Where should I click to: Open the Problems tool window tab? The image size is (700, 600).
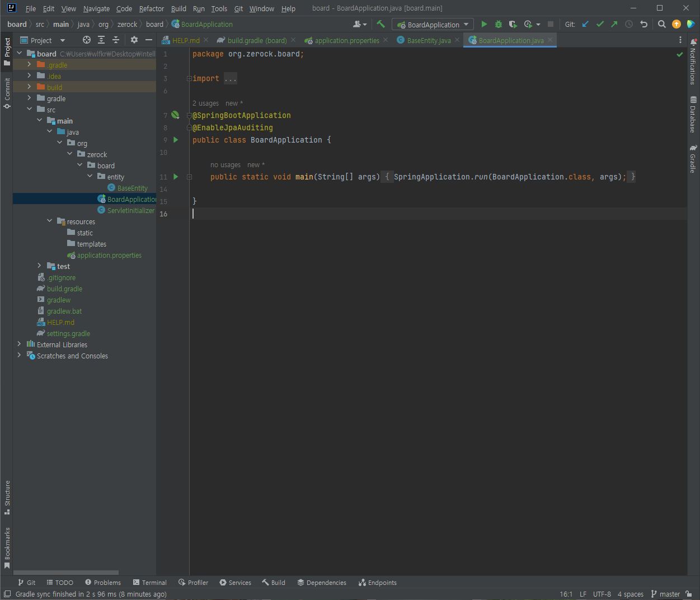pyautogui.click(x=103, y=582)
